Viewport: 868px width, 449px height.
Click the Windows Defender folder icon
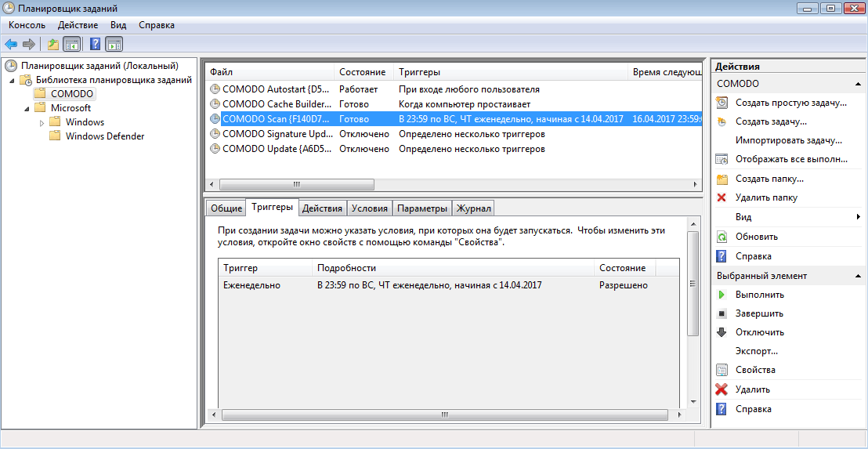tap(55, 136)
